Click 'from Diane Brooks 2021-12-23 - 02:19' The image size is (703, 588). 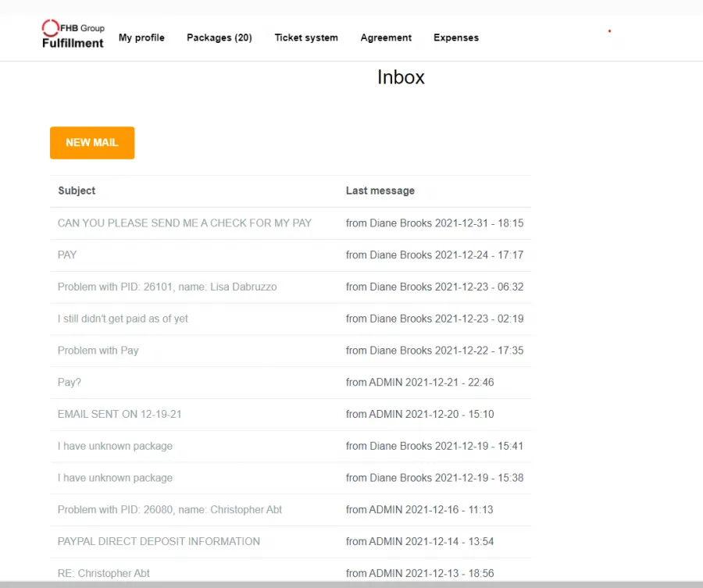434,319
